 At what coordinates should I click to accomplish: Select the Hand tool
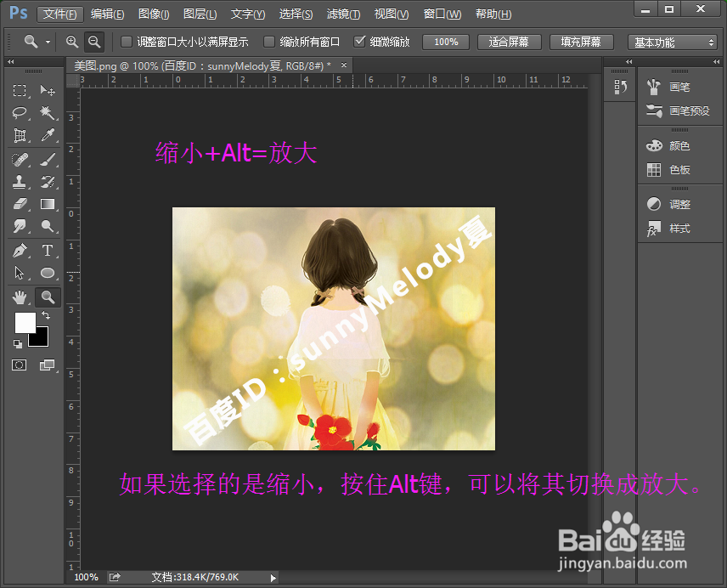pyautogui.click(x=20, y=297)
